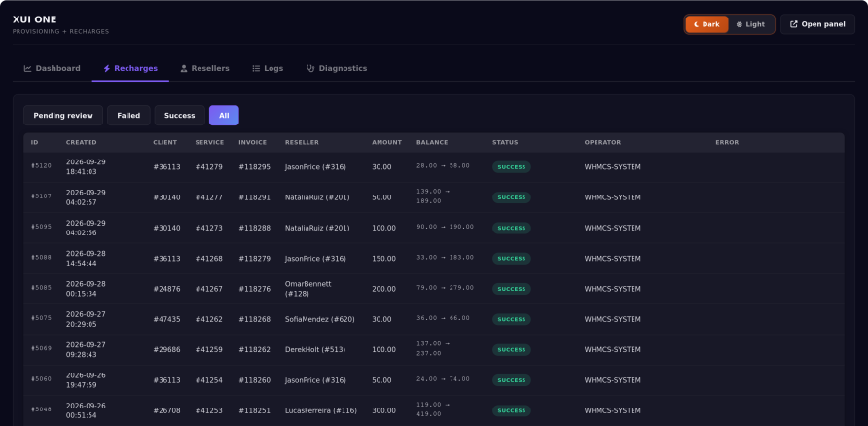The height and width of the screenshot is (426, 868).
Task: Click the amount 300.00
Action: (383, 411)
